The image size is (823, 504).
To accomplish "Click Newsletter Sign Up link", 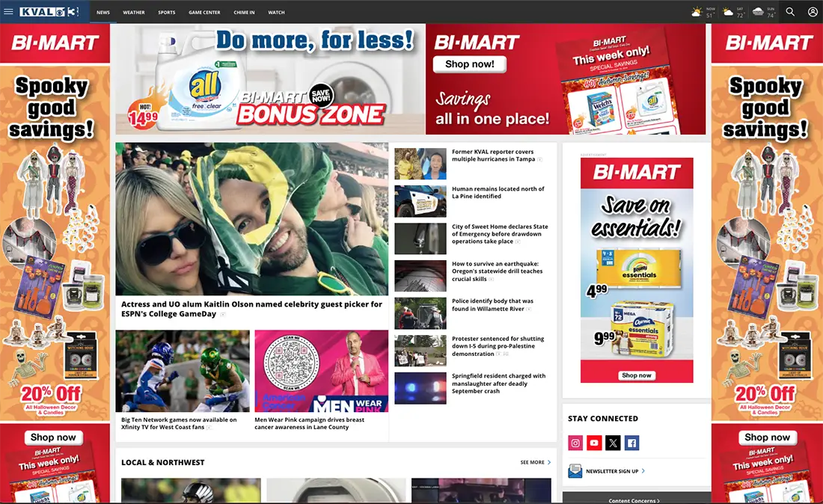I will (615, 471).
